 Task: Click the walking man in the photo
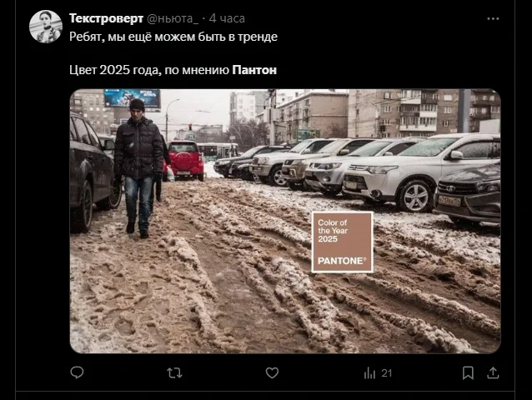138,167
